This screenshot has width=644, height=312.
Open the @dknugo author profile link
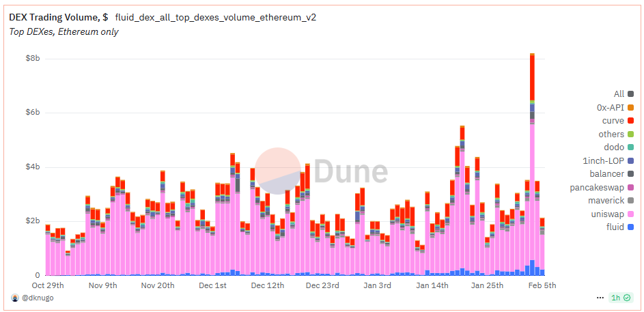tap(37, 298)
